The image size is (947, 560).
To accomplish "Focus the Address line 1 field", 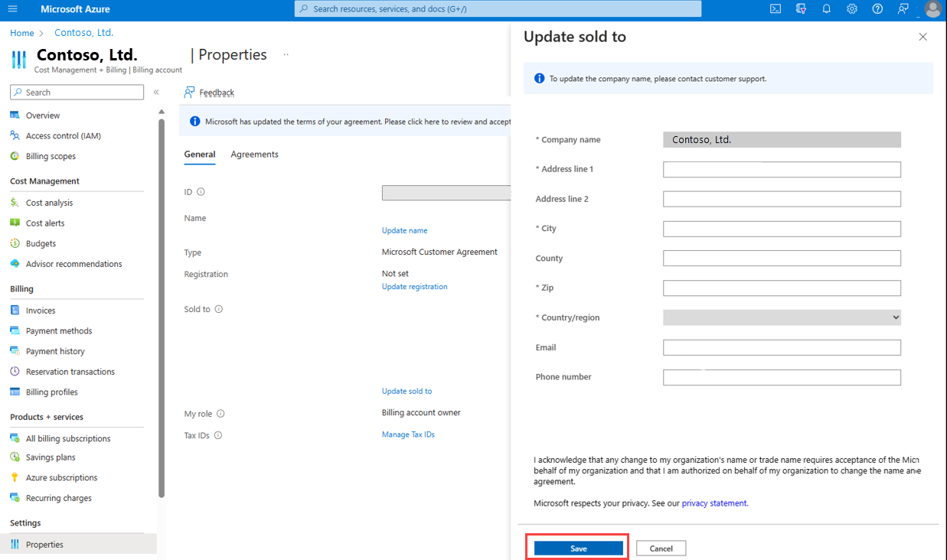I will (x=782, y=169).
